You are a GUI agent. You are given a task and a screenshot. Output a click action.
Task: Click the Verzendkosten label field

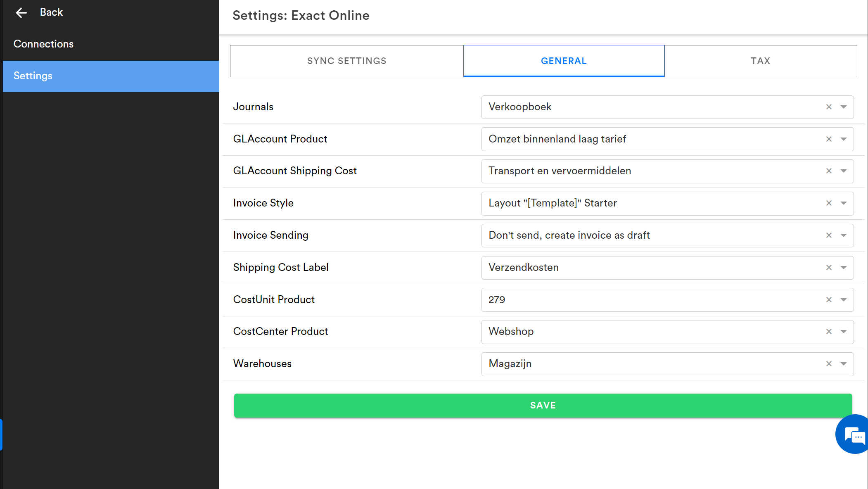(x=667, y=268)
